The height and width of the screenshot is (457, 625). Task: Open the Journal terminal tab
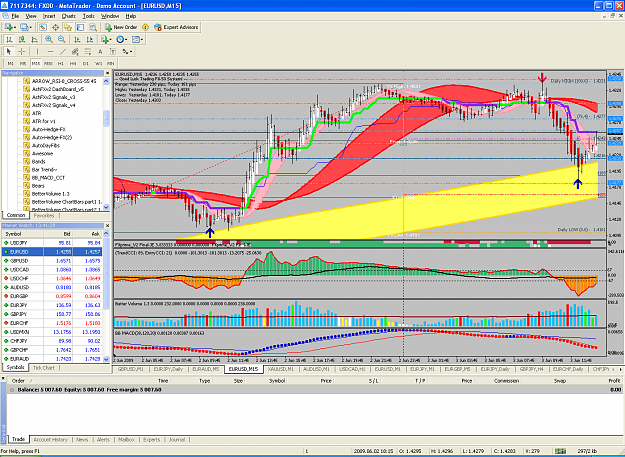(x=177, y=439)
